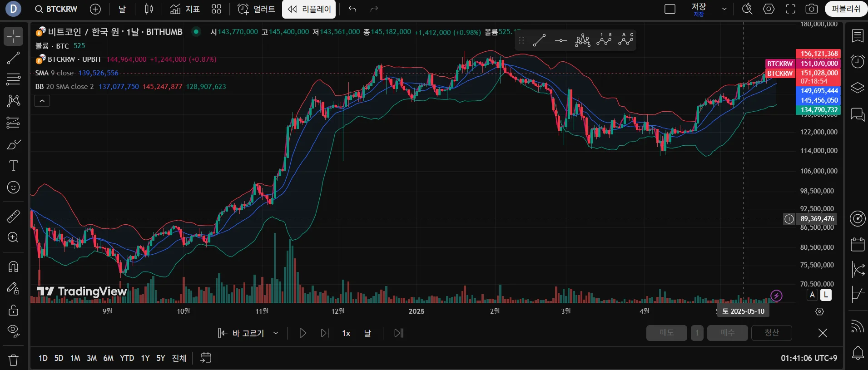
Task: Click the BTCKRW symbol search field
Action: coord(56,9)
